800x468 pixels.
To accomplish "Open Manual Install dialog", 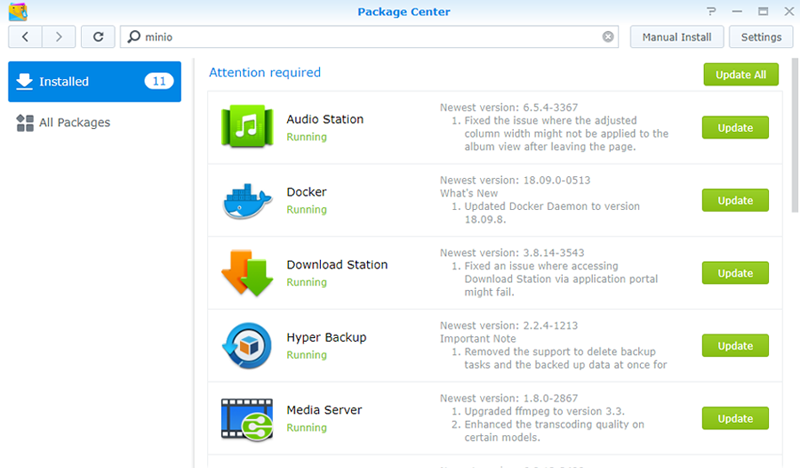I will 677,37.
